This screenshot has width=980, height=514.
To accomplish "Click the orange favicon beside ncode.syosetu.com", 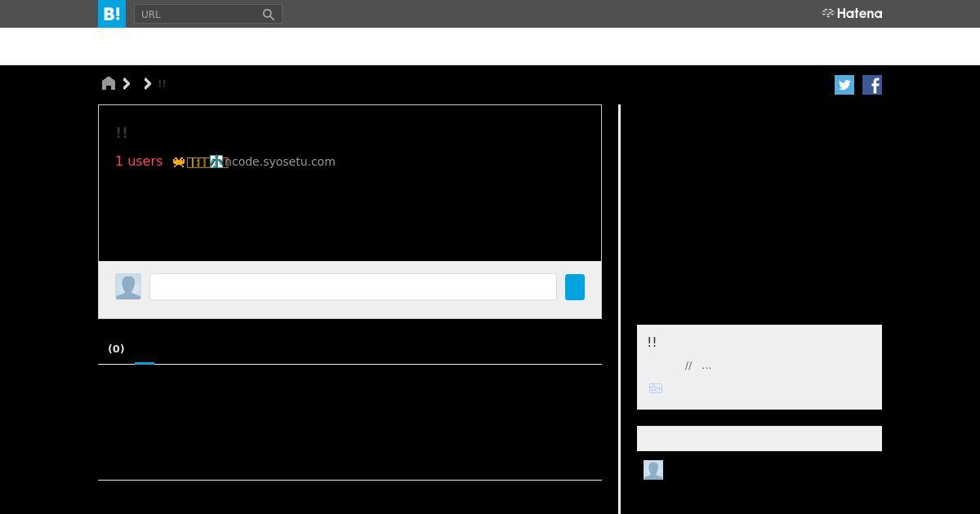I will 179,162.
